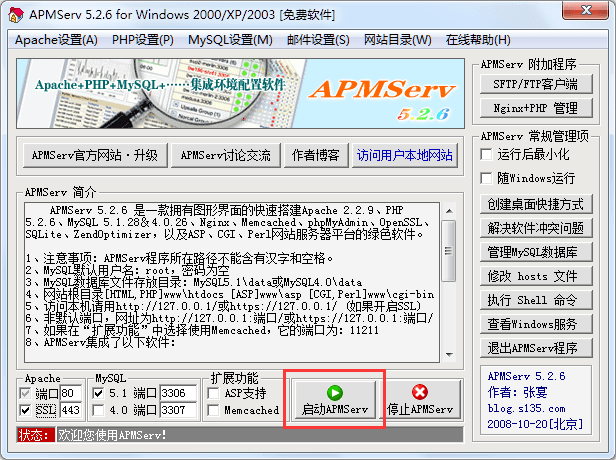
Task: Click 解决软件冲突问题 button
Action: point(536,228)
